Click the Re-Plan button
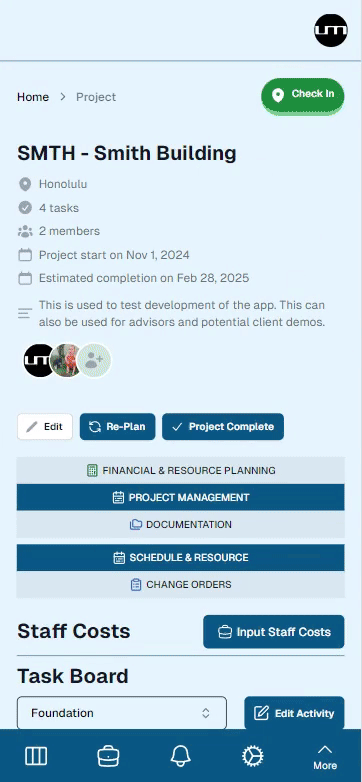 [117, 426]
